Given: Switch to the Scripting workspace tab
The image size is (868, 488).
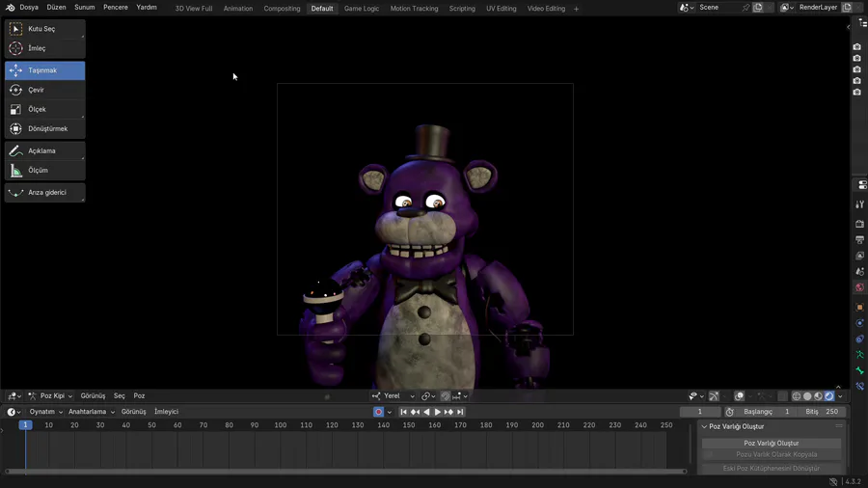Looking at the screenshot, I should (x=462, y=9).
